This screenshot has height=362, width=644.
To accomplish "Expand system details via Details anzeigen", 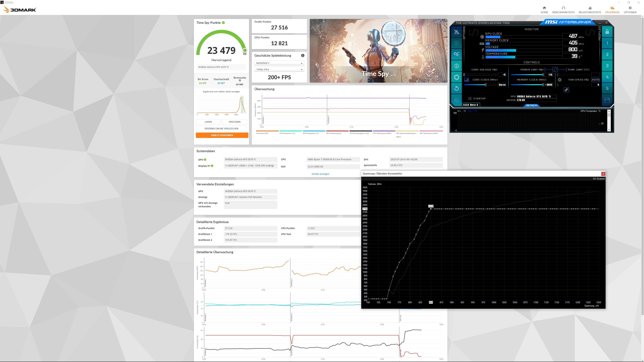I will 320,174.
